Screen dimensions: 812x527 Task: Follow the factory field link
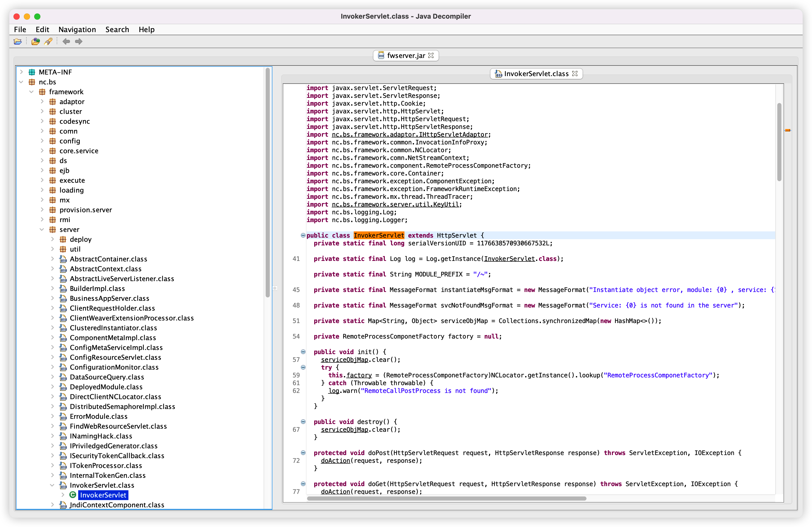pos(359,375)
